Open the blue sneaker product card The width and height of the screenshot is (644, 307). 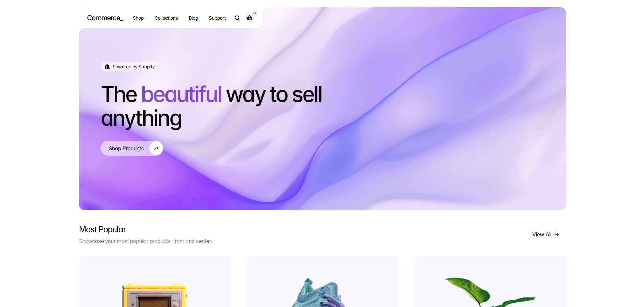click(323, 282)
